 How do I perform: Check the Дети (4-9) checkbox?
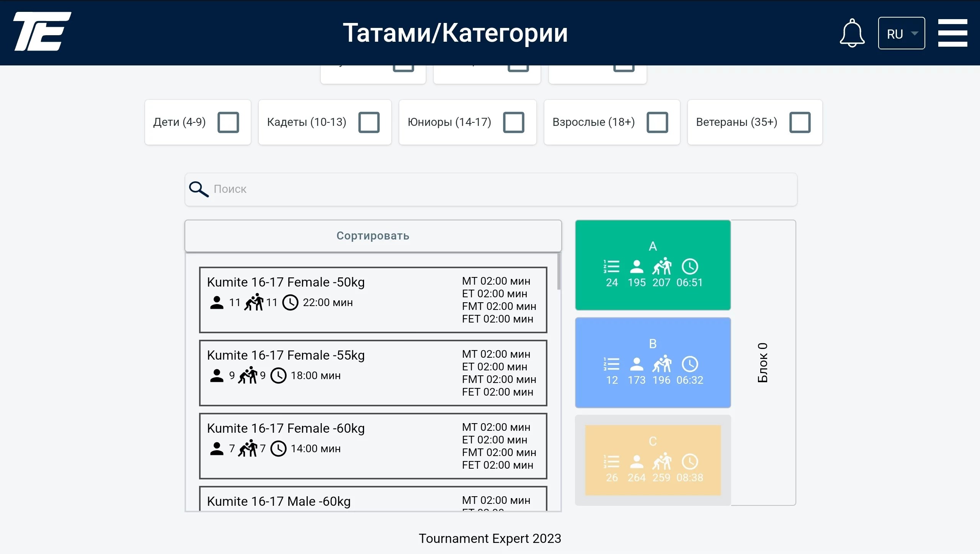point(228,122)
